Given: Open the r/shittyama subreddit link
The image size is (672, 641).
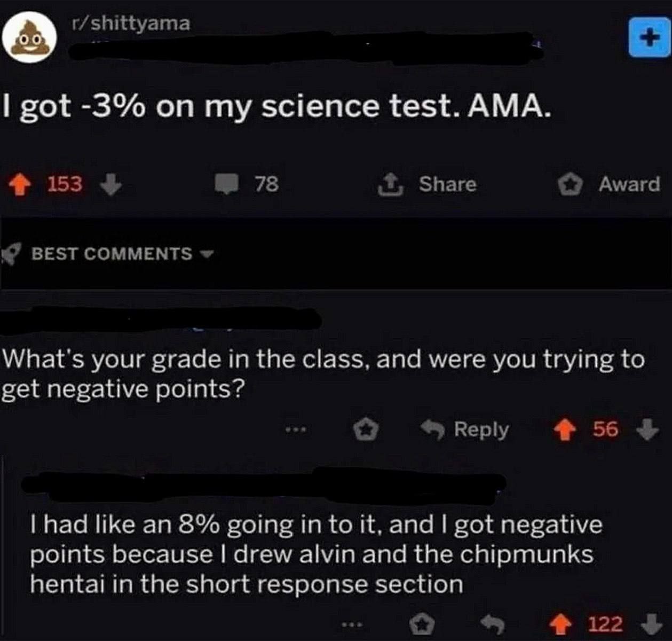Looking at the screenshot, I should (130, 24).
